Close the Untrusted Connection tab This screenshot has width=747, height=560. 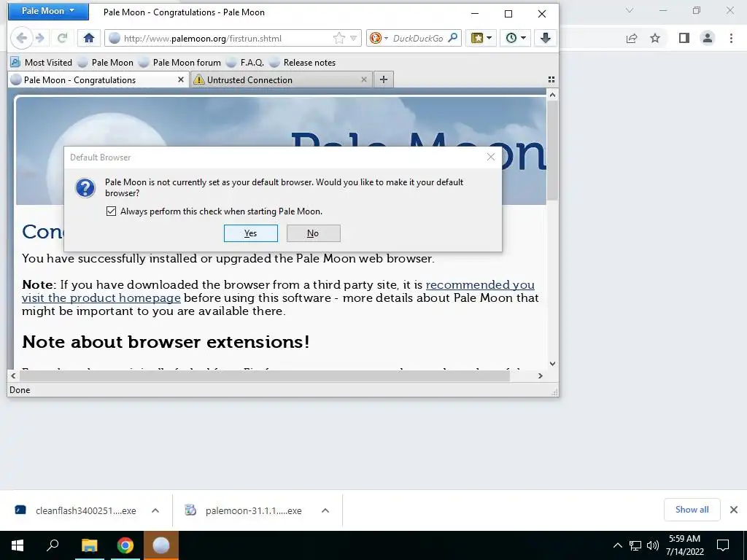point(364,79)
